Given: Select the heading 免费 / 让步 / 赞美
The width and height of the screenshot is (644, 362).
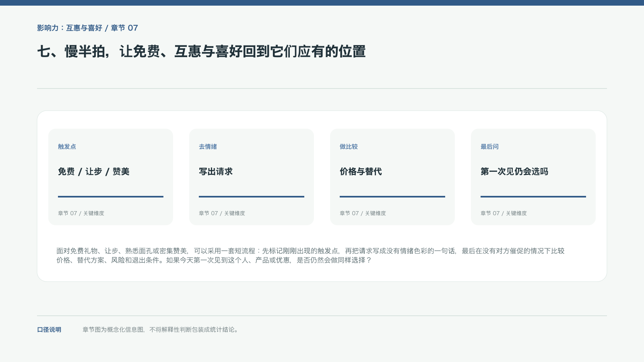Looking at the screenshot, I should point(94,172).
